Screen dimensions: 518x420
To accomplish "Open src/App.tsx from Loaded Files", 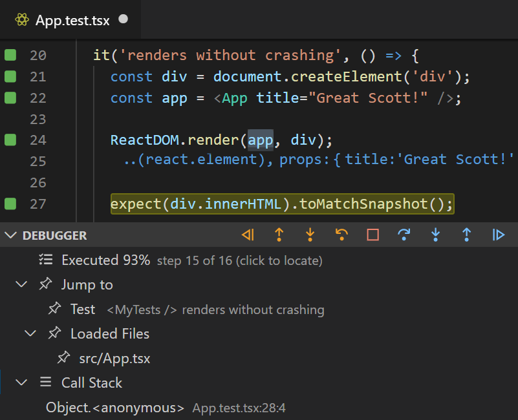I will pos(114,359).
